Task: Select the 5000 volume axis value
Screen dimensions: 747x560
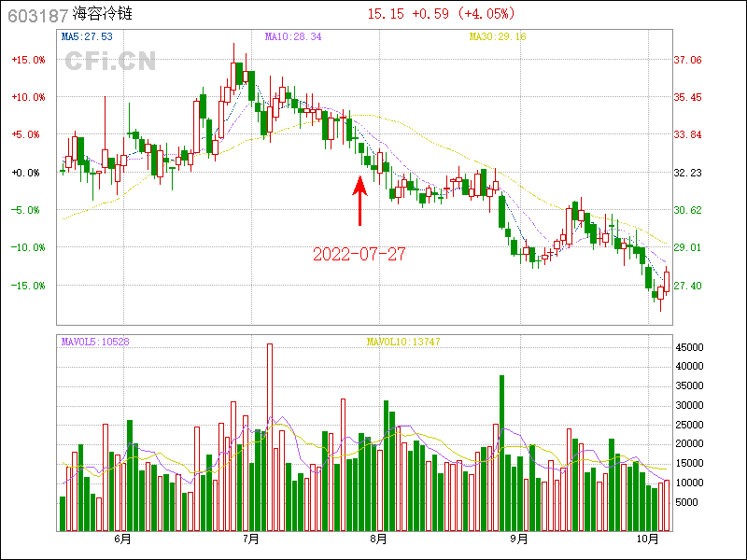Action: pyautogui.click(x=686, y=502)
